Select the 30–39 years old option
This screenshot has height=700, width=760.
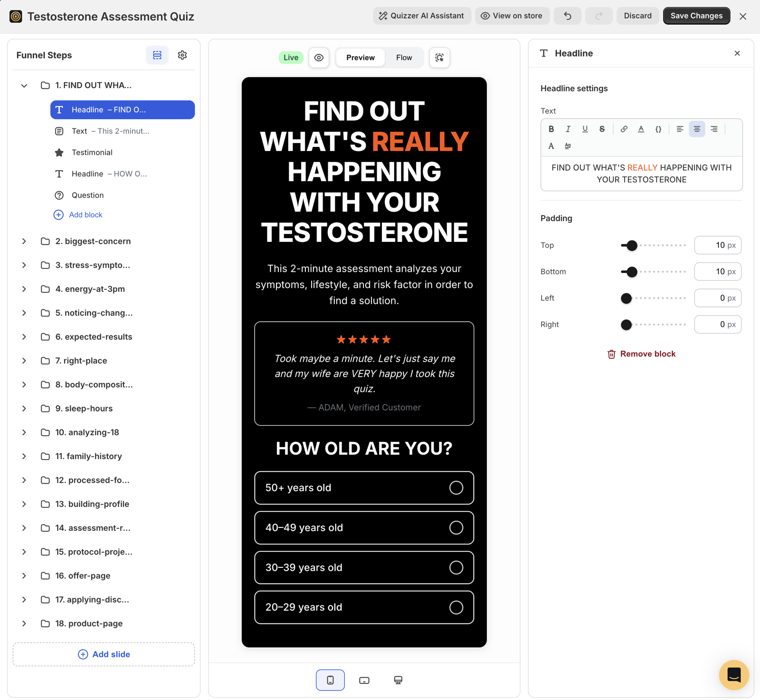[364, 567]
